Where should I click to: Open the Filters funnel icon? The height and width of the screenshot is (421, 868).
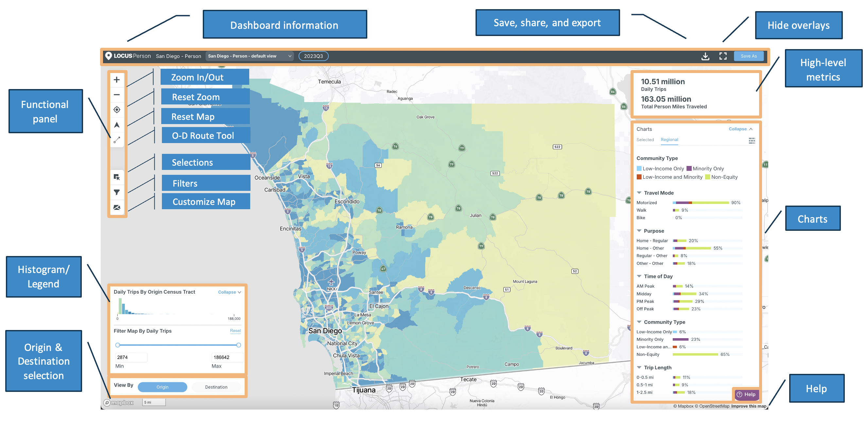pyautogui.click(x=116, y=192)
